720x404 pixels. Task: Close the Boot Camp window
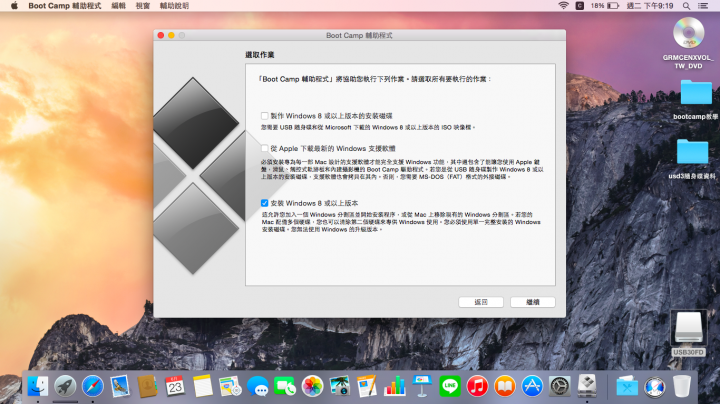coord(161,35)
